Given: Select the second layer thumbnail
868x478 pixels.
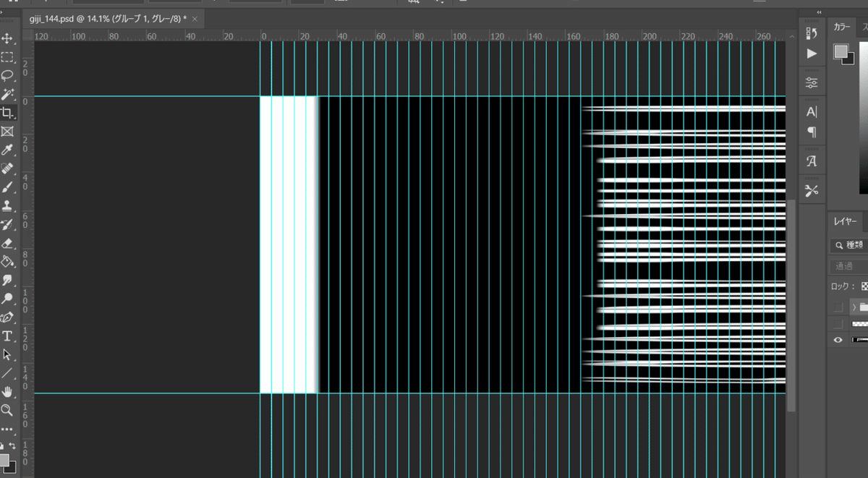Looking at the screenshot, I should (x=860, y=323).
